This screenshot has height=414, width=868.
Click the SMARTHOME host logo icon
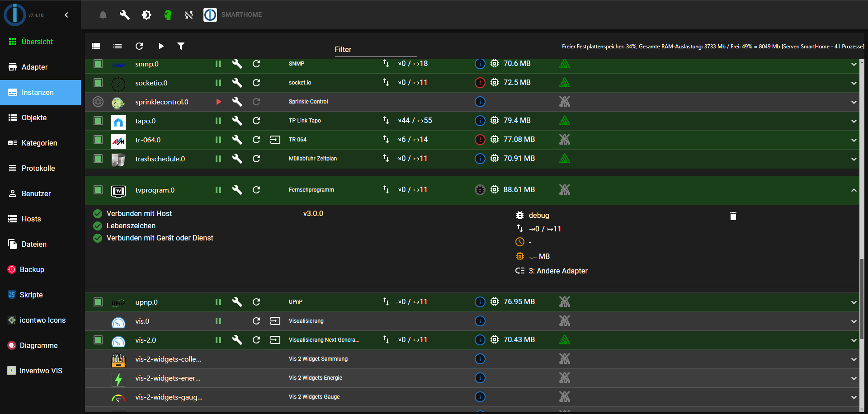210,15
